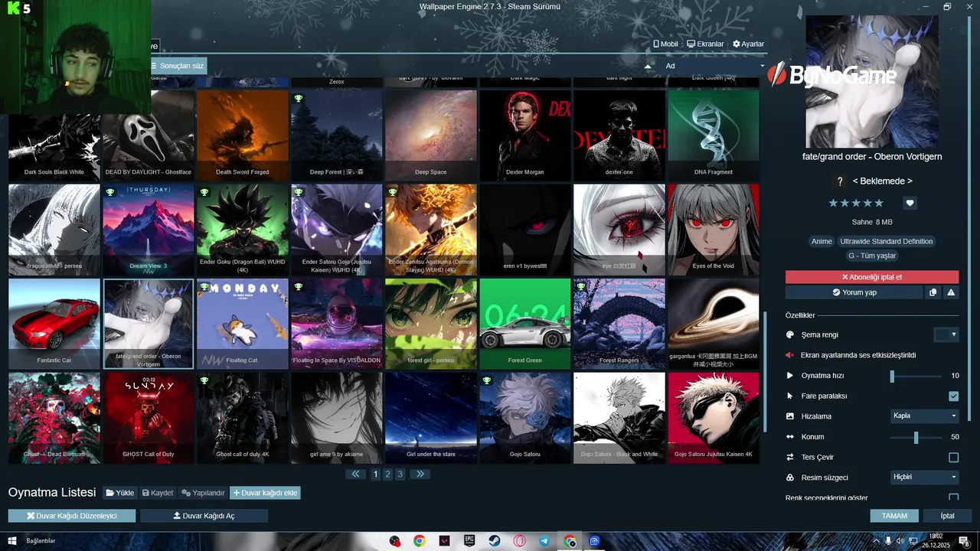Open the Mobil tab

pyautogui.click(x=665, y=44)
